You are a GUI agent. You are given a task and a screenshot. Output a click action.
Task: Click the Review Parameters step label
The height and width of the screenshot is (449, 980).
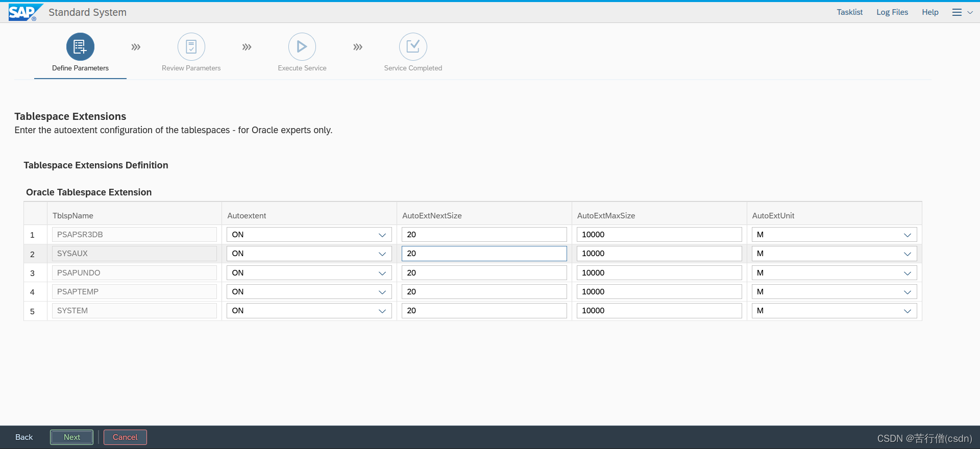pyautogui.click(x=191, y=68)
